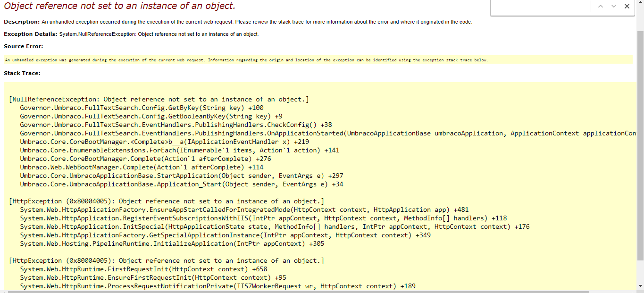This screenshot has height=293, width=644.
Task: Click the "Exception Details:" label
Action: coord(31,34)
